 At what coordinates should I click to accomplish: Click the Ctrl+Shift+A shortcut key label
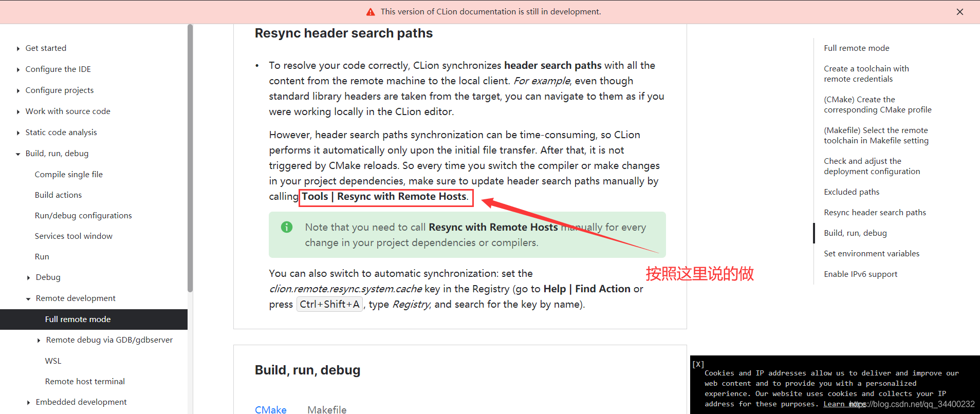click(329, 304)
